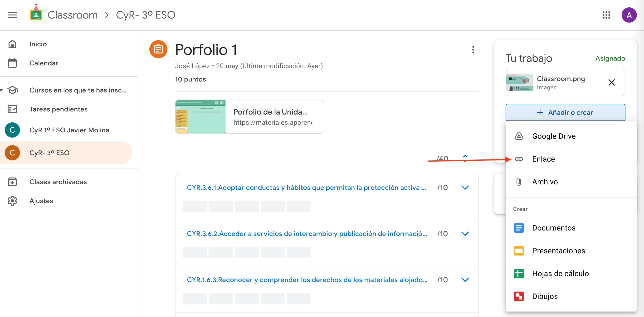Viewport: 644px width, 317px height.
Task: Open Porfolio 1 three-dot options menu
Action: point(473,50)
